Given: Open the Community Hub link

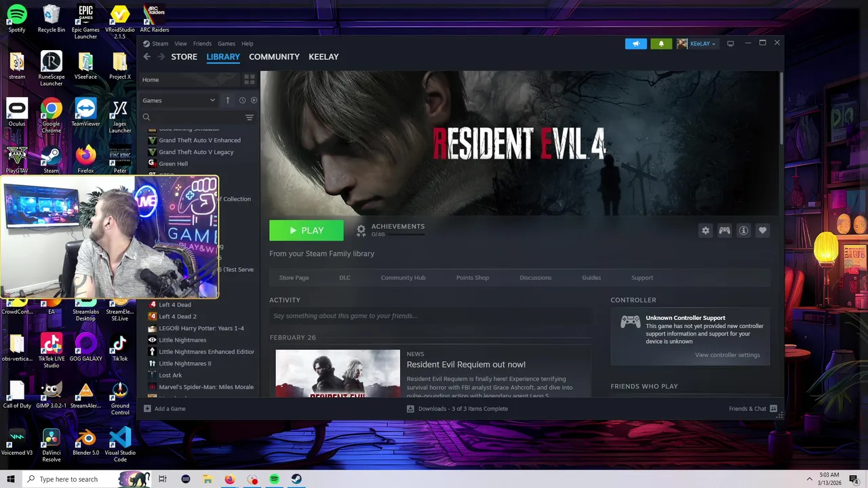Looking at the screenshot, I should pos(403,278).
